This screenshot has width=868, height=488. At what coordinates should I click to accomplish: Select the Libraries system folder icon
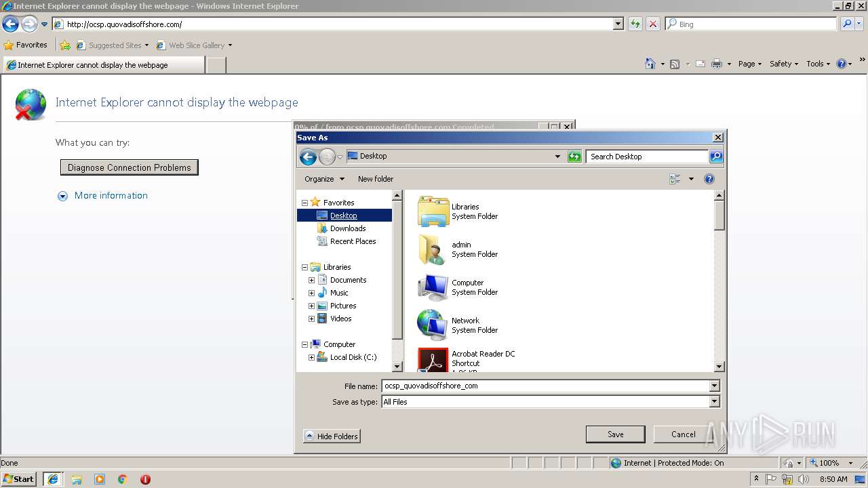pyautogui.click(x=433, y=211)
